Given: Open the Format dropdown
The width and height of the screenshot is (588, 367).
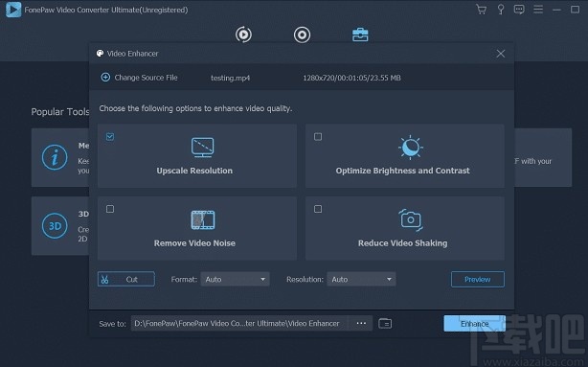Looking at the screenshot, I should 235,279.
